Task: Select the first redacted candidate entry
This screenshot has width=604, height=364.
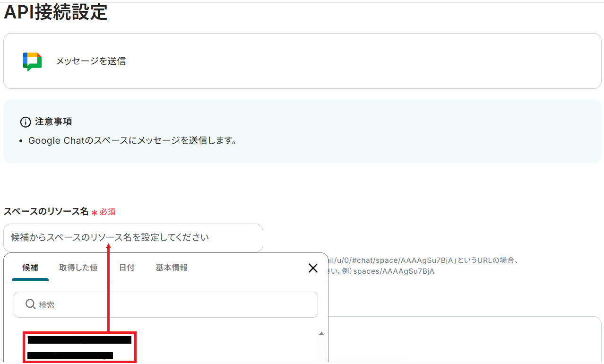Action: coord(79,340)
